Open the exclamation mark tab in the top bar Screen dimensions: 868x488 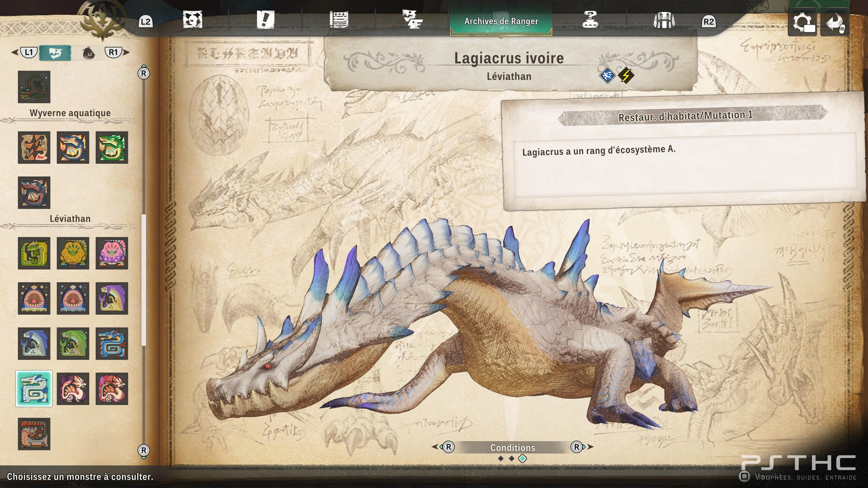266,19
